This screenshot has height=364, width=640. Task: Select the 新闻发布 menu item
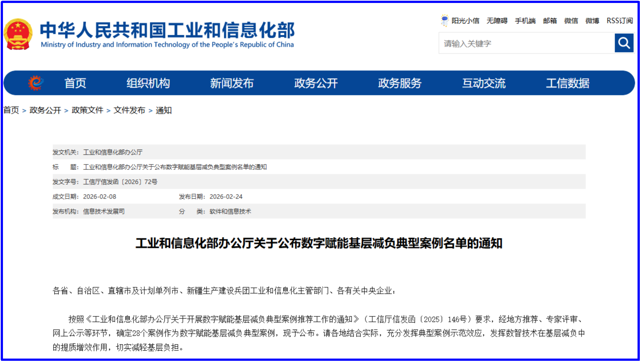click(232, 84)
